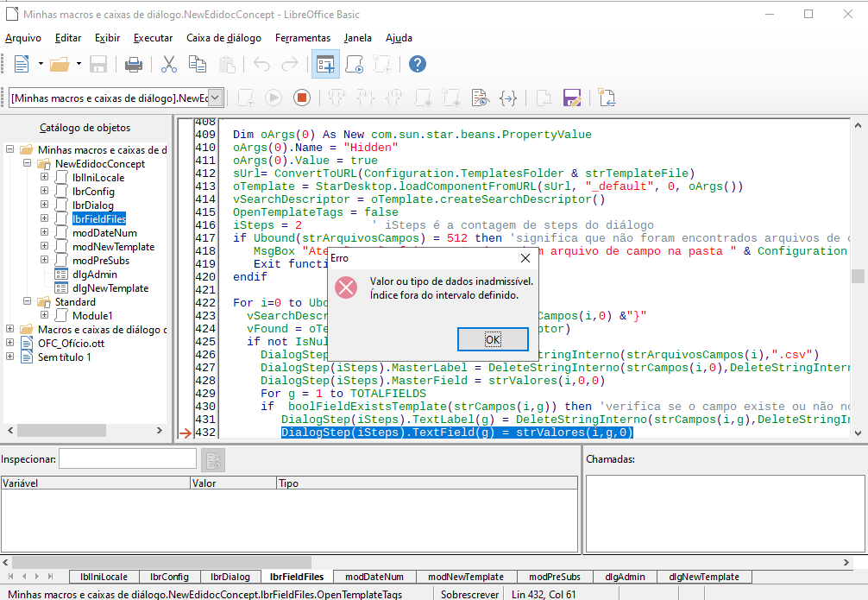Open the Editar menu
Viewport: 868px width, 600px height.
click(68, 38)
